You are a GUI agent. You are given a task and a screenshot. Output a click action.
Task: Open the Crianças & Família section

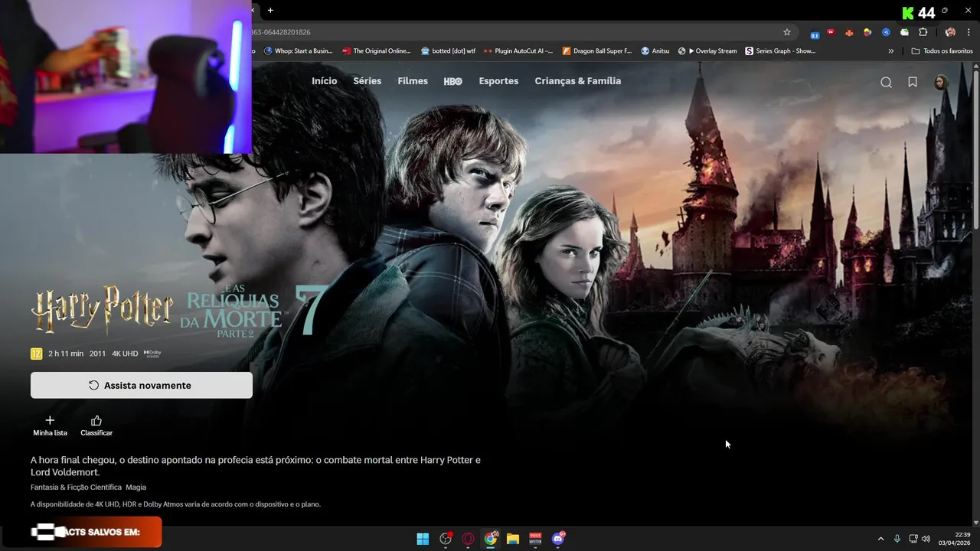(x=578, y=81)
